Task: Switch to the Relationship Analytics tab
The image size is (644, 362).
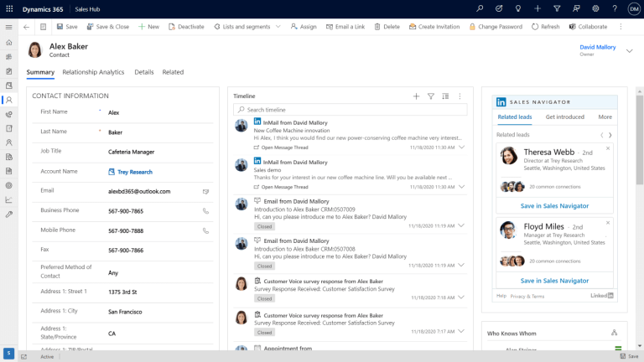Action: pos(93,72)
